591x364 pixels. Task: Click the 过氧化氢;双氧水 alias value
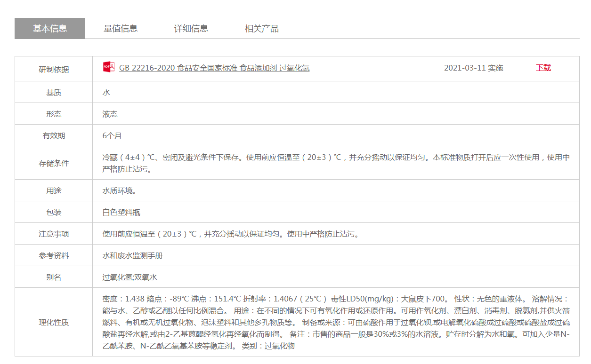coord(130,277)
